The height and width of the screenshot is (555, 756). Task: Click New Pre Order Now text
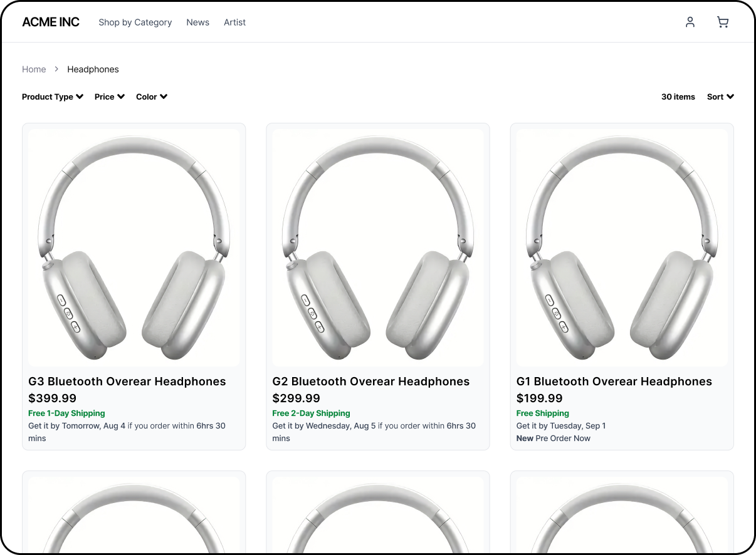coord(554,438)
